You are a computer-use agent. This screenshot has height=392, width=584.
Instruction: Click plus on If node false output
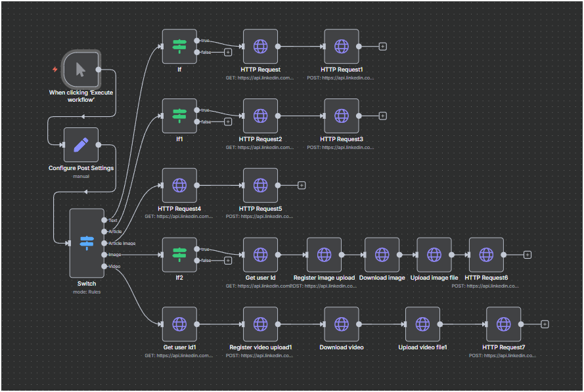coord(228,52)
